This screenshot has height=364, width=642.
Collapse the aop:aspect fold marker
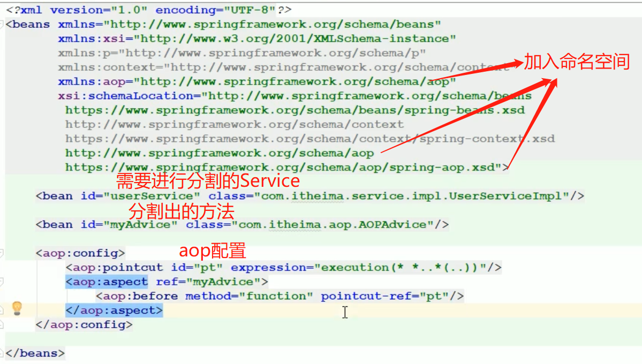[2, 282]
